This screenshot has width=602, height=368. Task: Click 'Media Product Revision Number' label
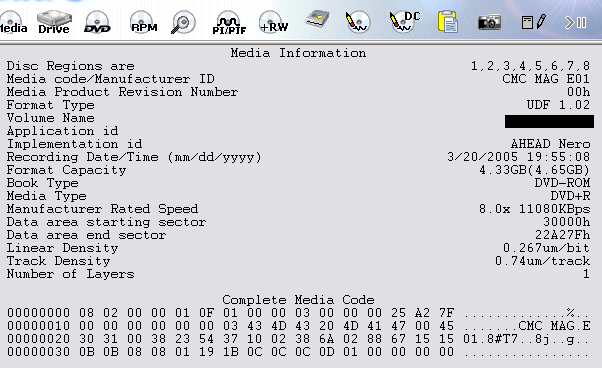(x=122, y=92)
